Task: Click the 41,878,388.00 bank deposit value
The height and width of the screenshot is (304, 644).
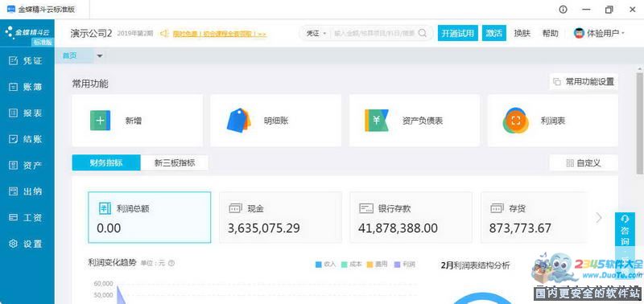Action: pos(398,228)
